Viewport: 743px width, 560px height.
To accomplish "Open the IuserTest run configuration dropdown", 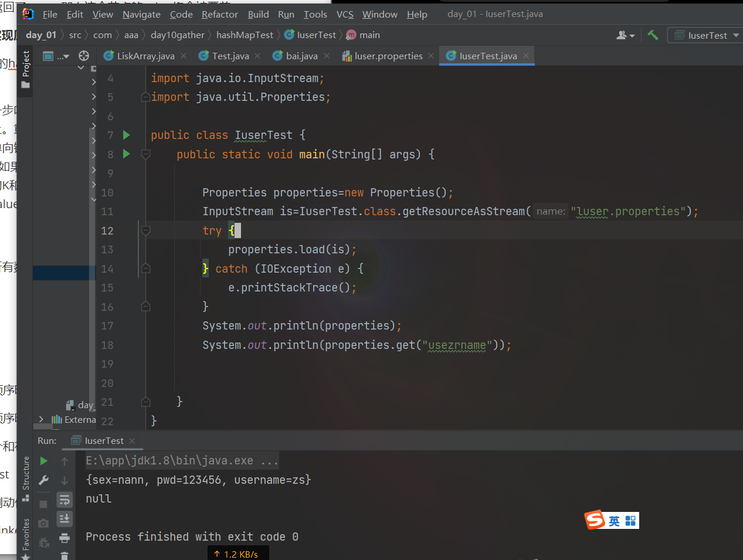I will (x=707, y=35).
